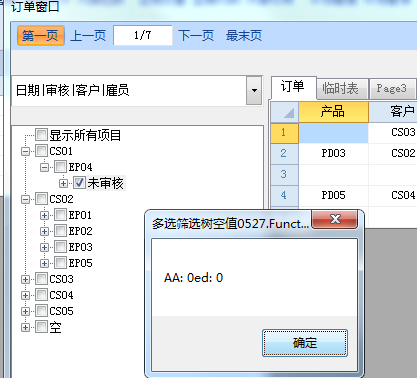The height and width of the screenshot is (378, 417).
Task: Click the 第一页 first page button
Action: 41,35
